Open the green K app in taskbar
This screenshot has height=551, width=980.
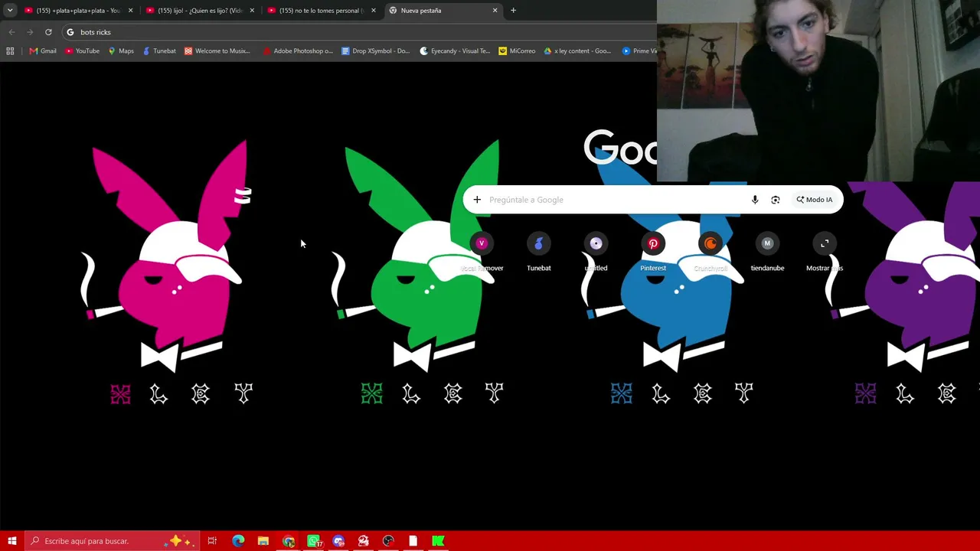click(x=438, y=541)
